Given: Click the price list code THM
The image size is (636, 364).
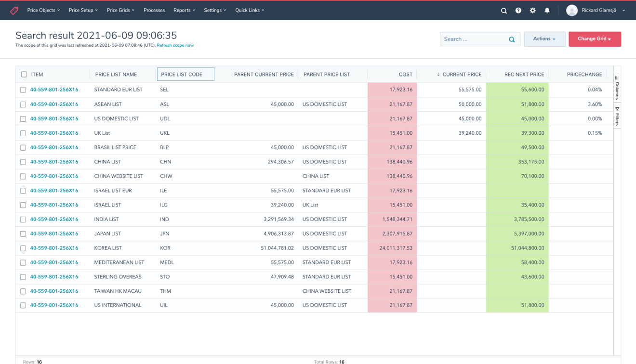Looking at the screenshot, I should (165, 291).
